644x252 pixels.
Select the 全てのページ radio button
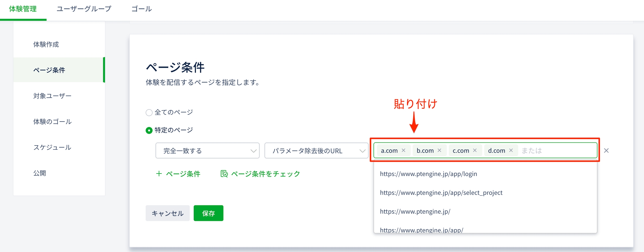click(149, 113)
